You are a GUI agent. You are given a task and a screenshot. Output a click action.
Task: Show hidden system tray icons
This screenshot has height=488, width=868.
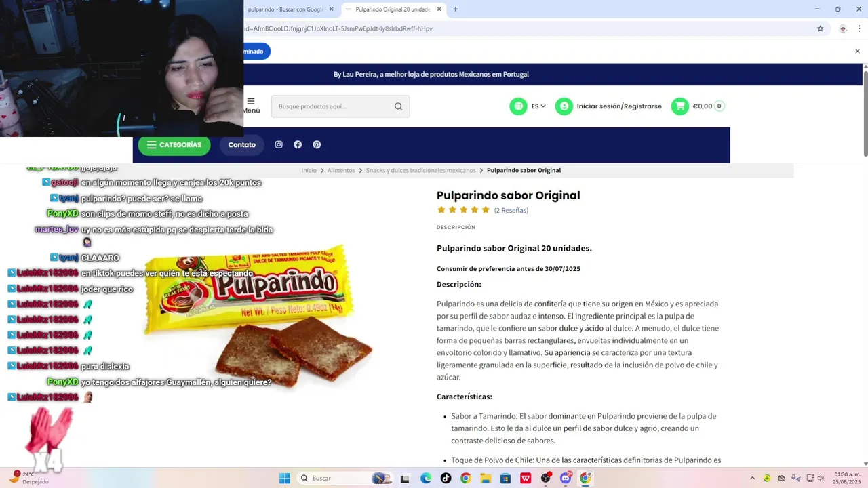coord(751,478)
